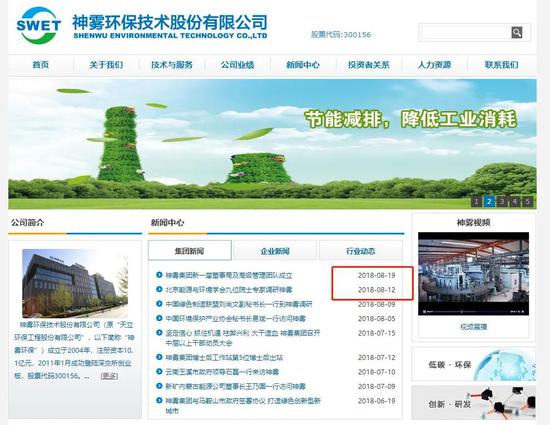Click the 节能减排 hero banner image
Screen dimensions: 550x425
(272, 144)
